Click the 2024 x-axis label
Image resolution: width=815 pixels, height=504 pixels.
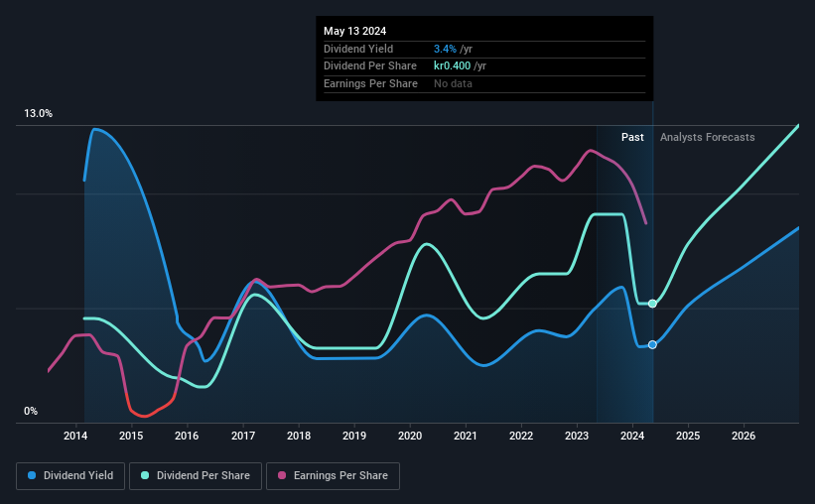tap(632, 436)
